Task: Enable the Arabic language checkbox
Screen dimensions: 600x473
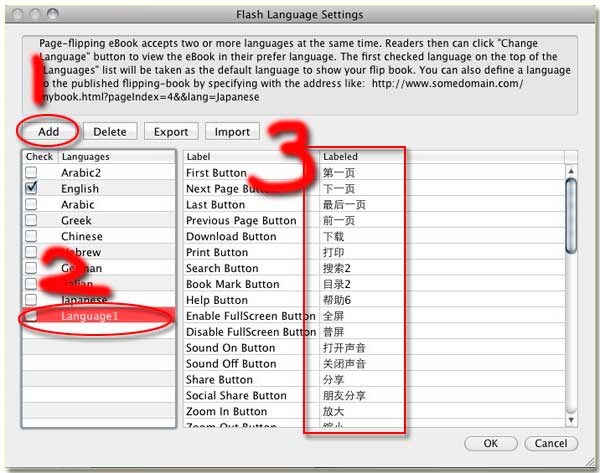Action: pos(31,204)
